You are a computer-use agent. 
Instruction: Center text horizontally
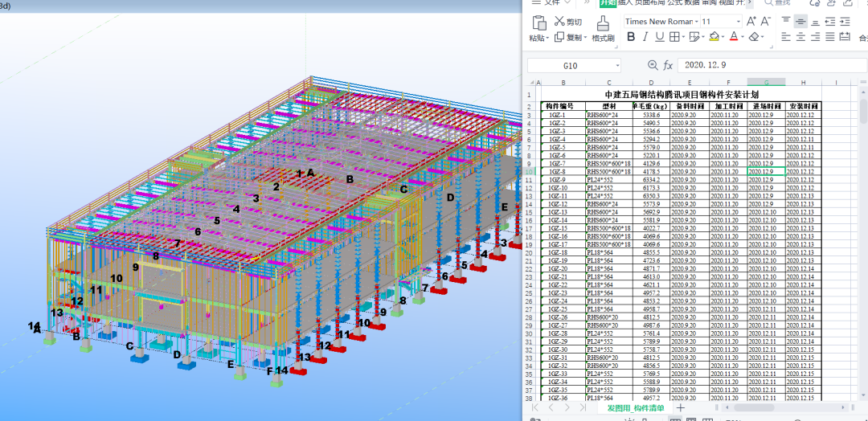pyautogui.click(x=800, y=37)
